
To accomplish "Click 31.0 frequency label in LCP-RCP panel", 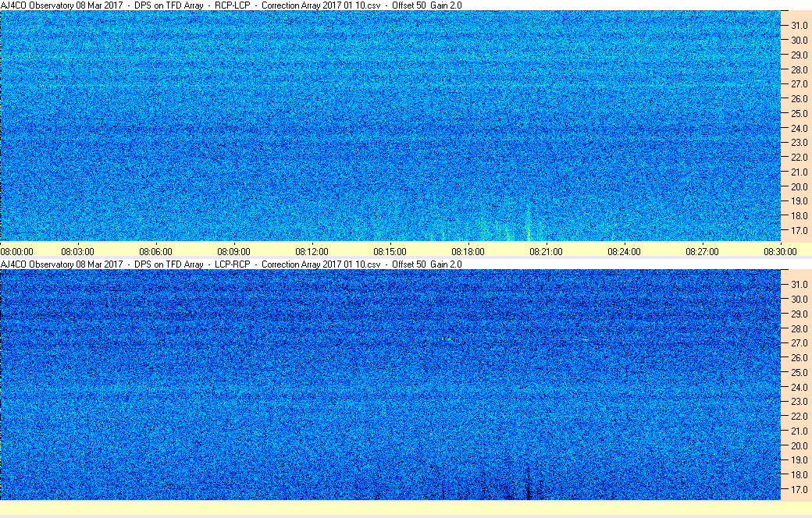I will [x=799, y=285].
